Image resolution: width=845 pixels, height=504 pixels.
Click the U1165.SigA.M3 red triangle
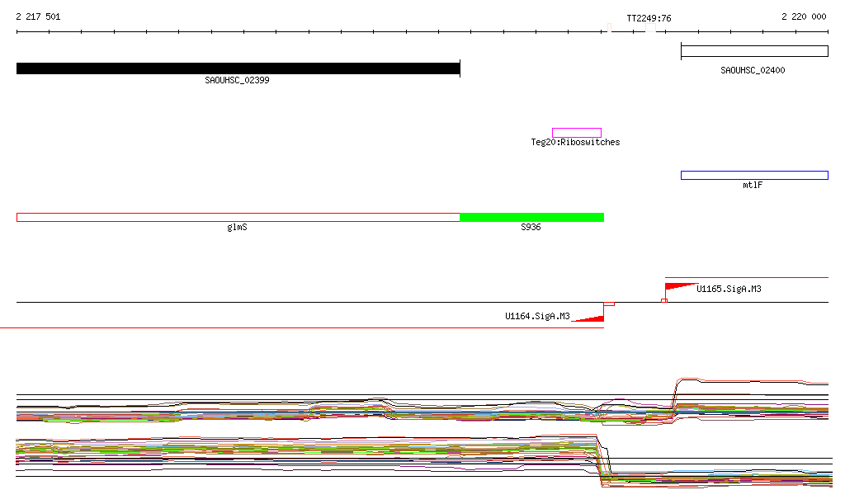click(x=677, y=286)
